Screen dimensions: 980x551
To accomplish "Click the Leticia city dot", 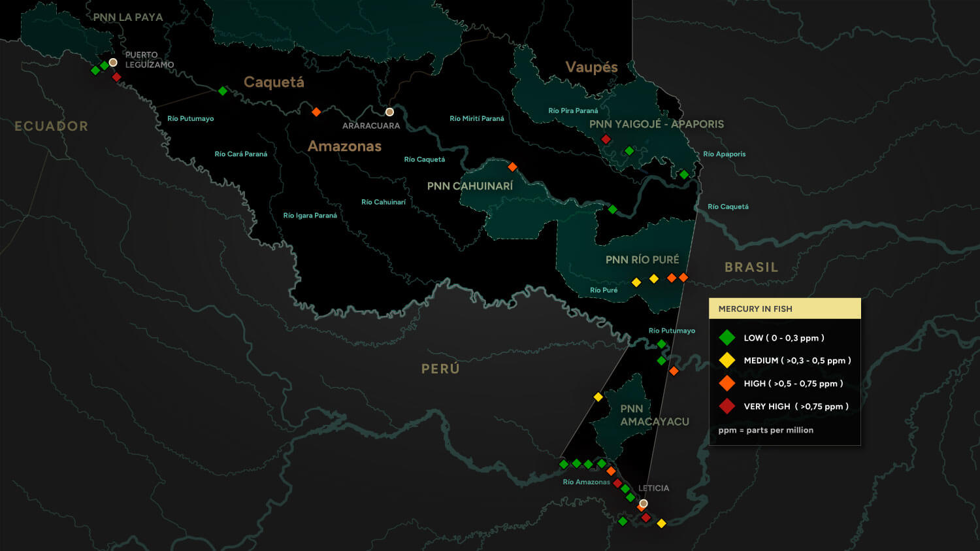I will coord(644,503).
